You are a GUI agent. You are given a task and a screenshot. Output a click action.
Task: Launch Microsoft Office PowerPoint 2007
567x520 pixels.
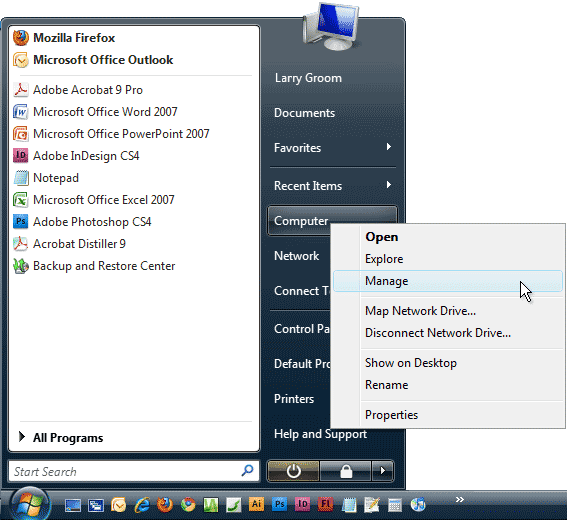coord(111,134)
